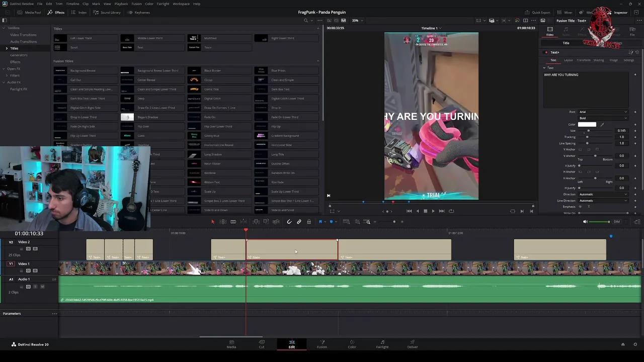
Task: Collapse the Fusion Titles section
Action: click(317, 61)
